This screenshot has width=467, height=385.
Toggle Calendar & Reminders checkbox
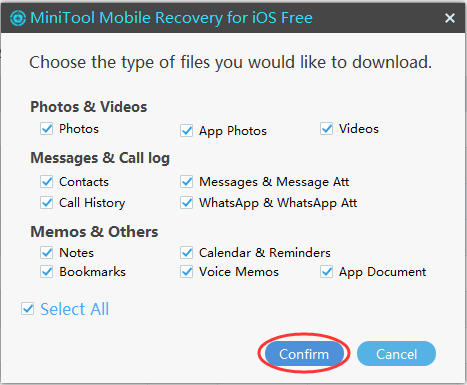tap(187, 253)
